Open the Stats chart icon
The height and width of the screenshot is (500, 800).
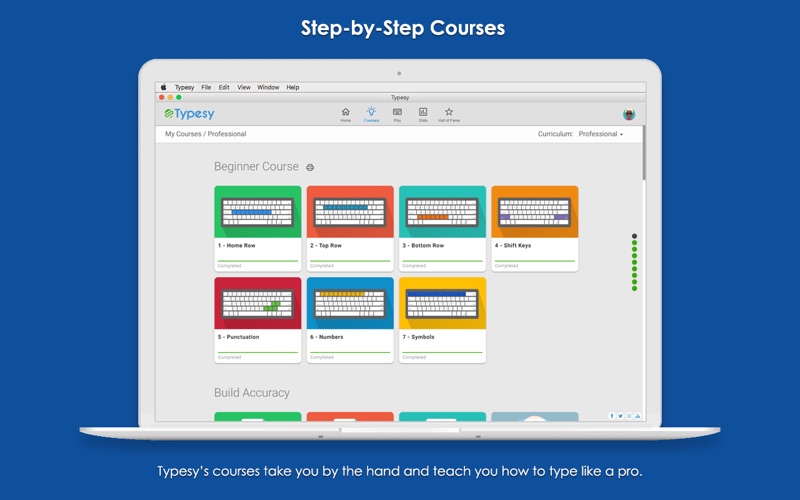pos(423,114)
